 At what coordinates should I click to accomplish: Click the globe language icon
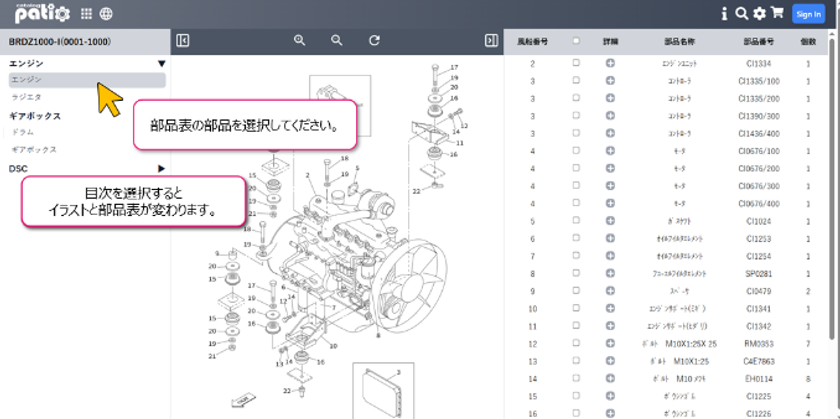tap(106, 14)
